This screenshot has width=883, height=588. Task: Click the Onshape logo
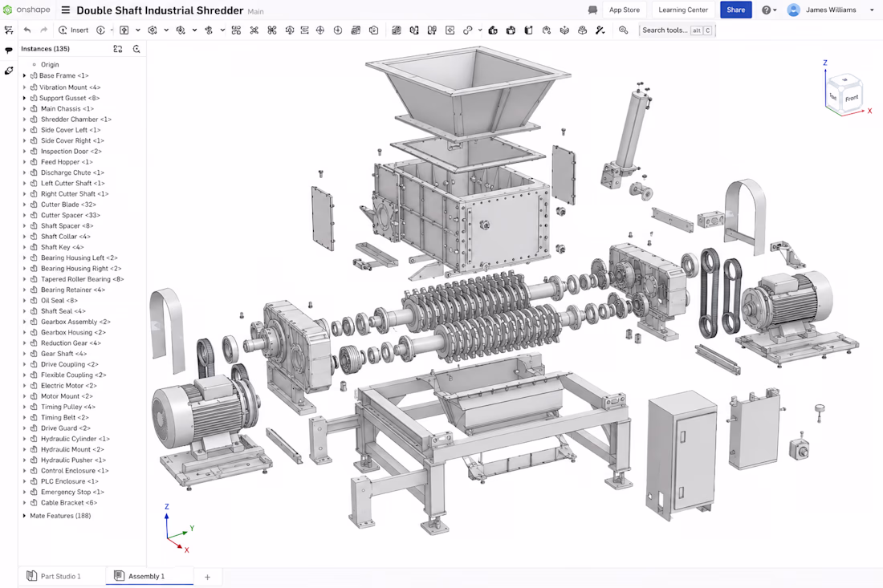click(x=26, y=10)
